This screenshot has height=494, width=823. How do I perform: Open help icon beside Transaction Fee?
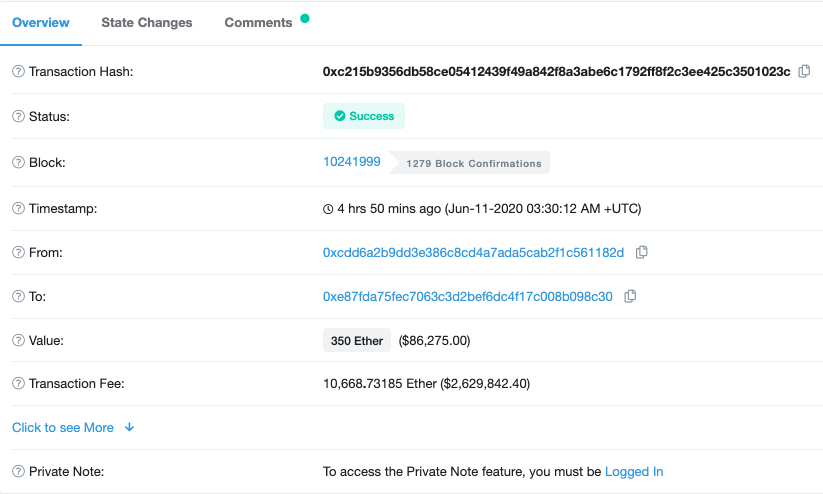coord(18,383)
